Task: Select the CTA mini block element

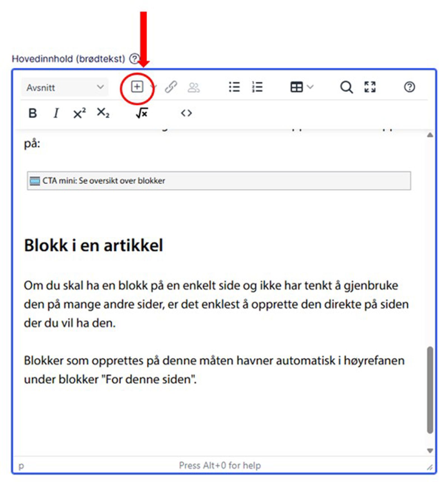Action: click(219, 181)
